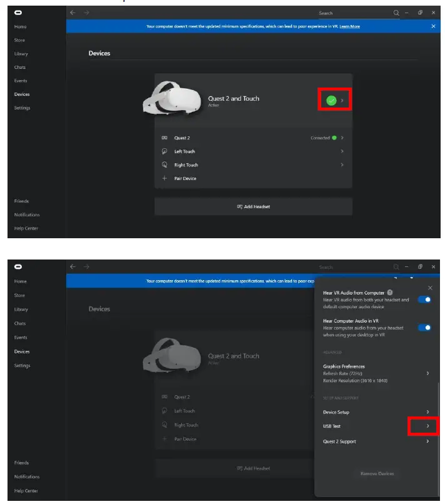Image resolution: width=445 pixels, height=504 pixels.
Task: Open Help Center in the lower screenshot sidebar
Action: point(26,491)
